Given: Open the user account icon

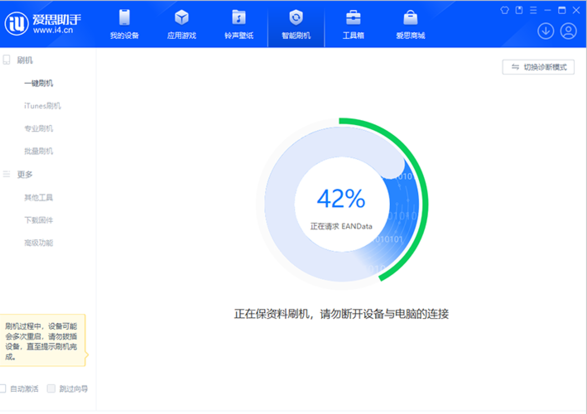Looking at the screenshot, I should click(568, 31).
